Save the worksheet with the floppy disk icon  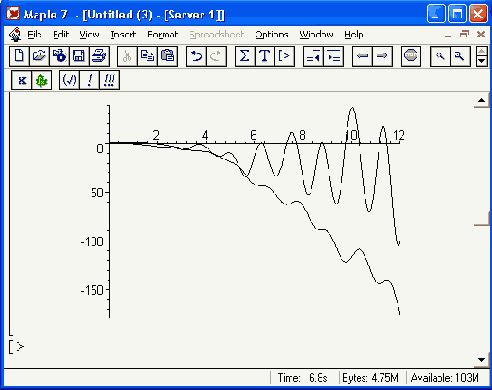[x=79, y=56]
